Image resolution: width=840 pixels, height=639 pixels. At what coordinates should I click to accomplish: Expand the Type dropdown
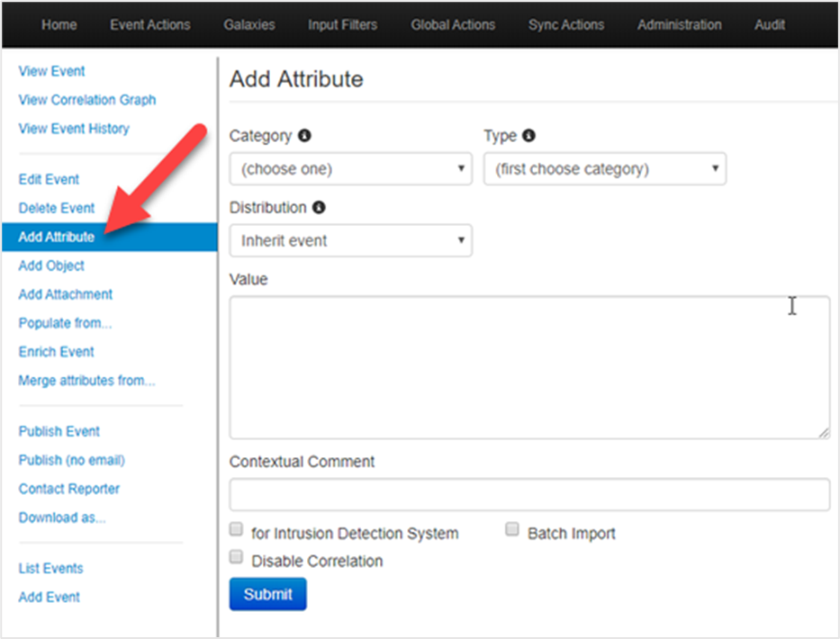605,168
